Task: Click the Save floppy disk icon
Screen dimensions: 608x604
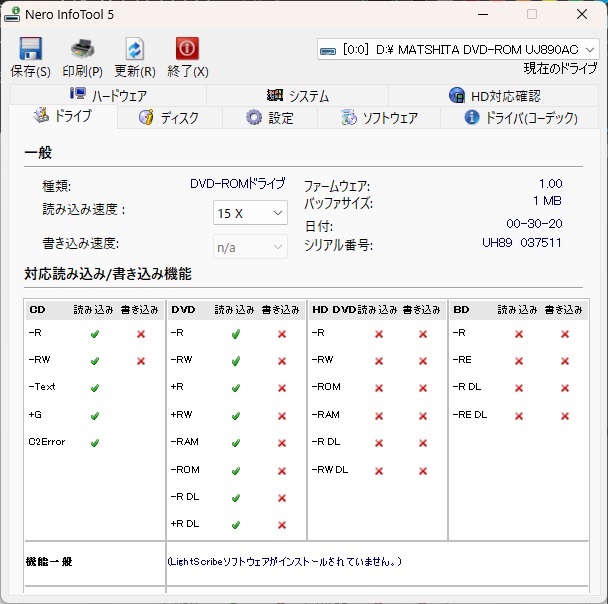Action: pos(31,48)
